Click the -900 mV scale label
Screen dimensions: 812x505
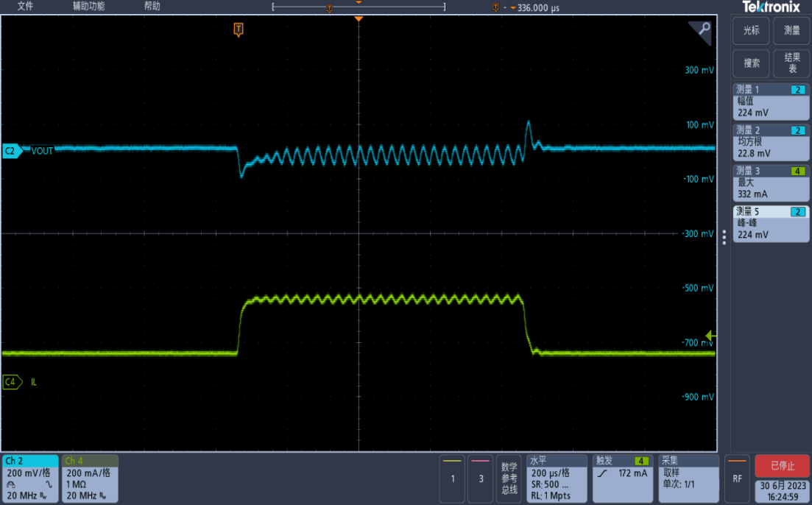(698, 397)
